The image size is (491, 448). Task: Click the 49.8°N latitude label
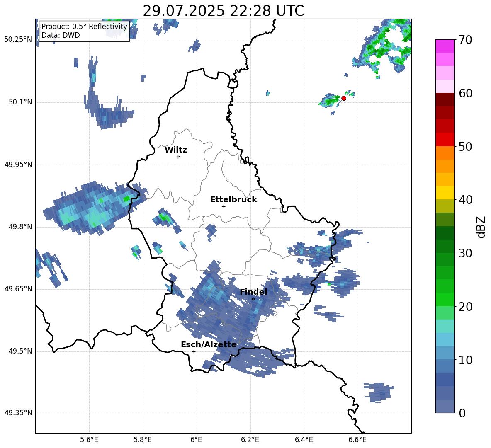coord(20,227)
